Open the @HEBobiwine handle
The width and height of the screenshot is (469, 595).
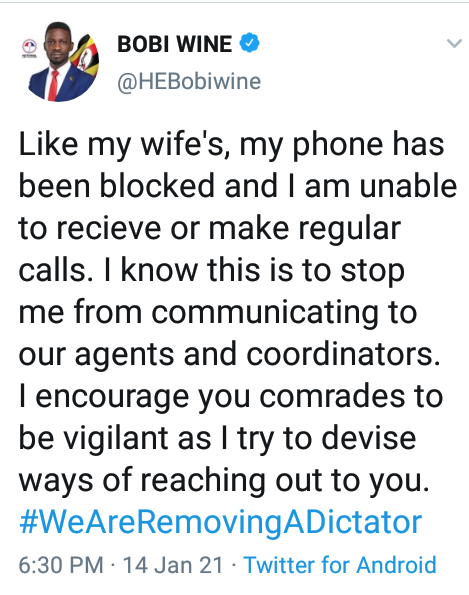189,81
